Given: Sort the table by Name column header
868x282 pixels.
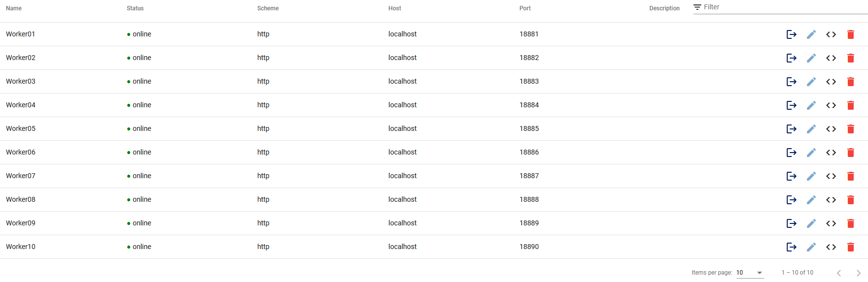Looking at the screenshot, I should click(14, 8).
